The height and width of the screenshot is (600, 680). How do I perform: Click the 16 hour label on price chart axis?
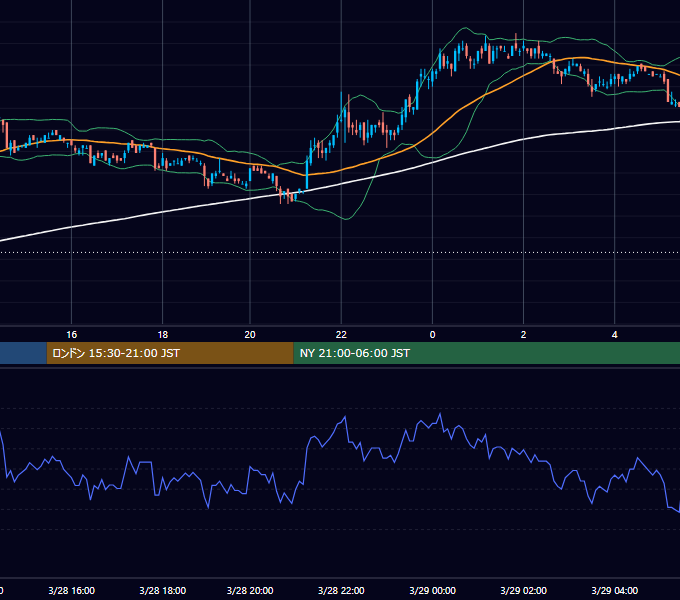pos(72,335)
